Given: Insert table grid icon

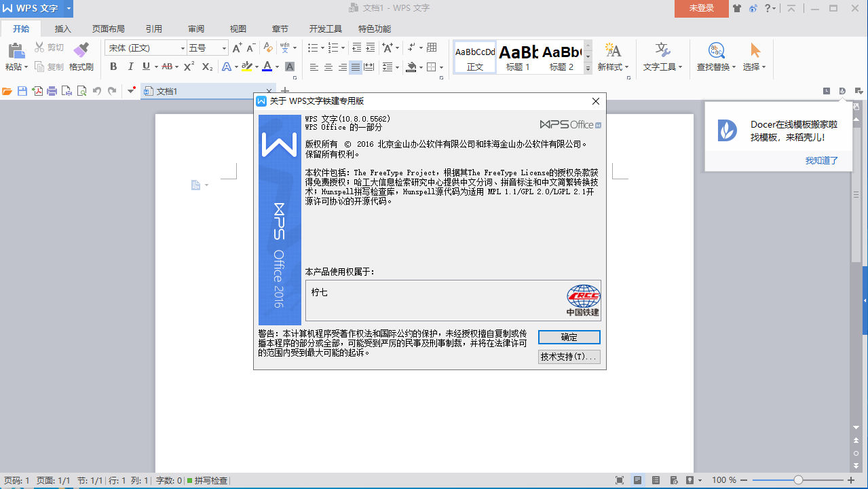Looking at the screenshot, I should coord(432,48).
